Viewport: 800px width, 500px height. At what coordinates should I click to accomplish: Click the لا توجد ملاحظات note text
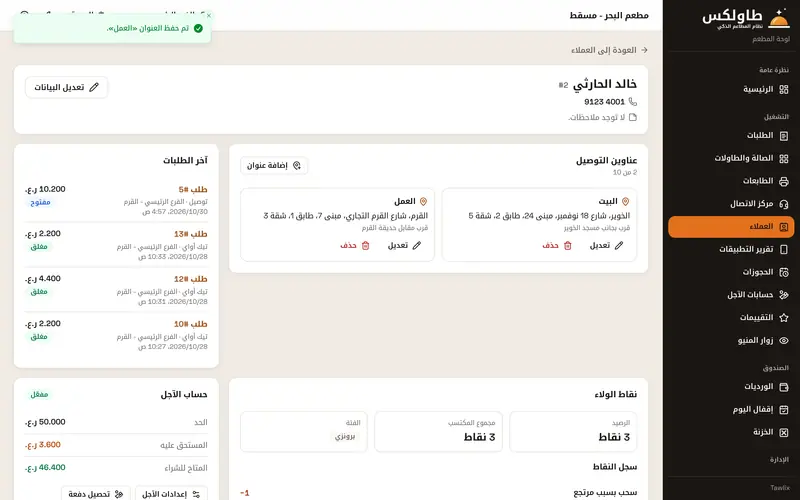click(596, 118)
